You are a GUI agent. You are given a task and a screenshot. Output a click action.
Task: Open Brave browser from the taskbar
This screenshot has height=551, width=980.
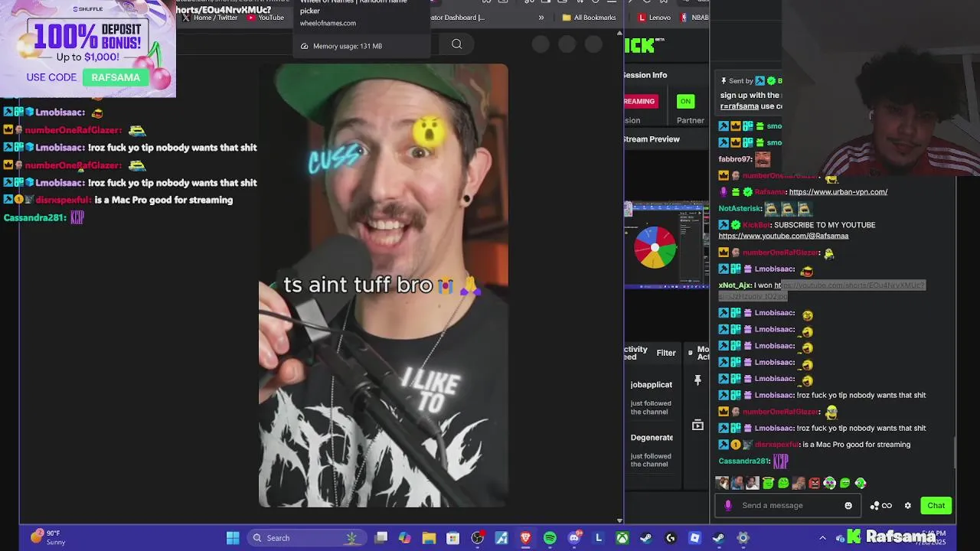(525, 538)
